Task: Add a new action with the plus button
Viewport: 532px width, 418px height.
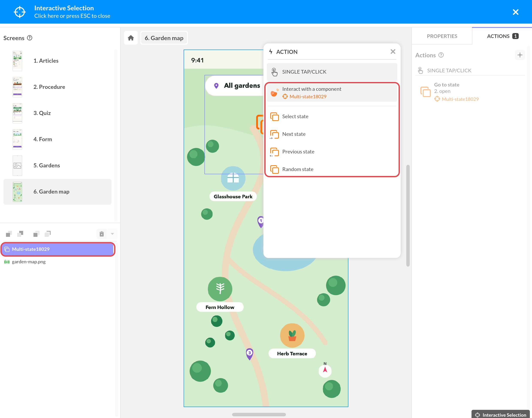Action: coord(520,55)
